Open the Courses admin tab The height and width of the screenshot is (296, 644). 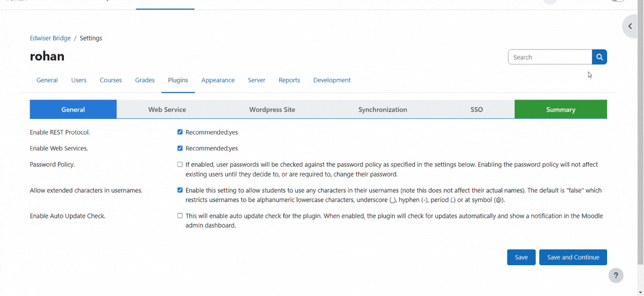point(111,80)
